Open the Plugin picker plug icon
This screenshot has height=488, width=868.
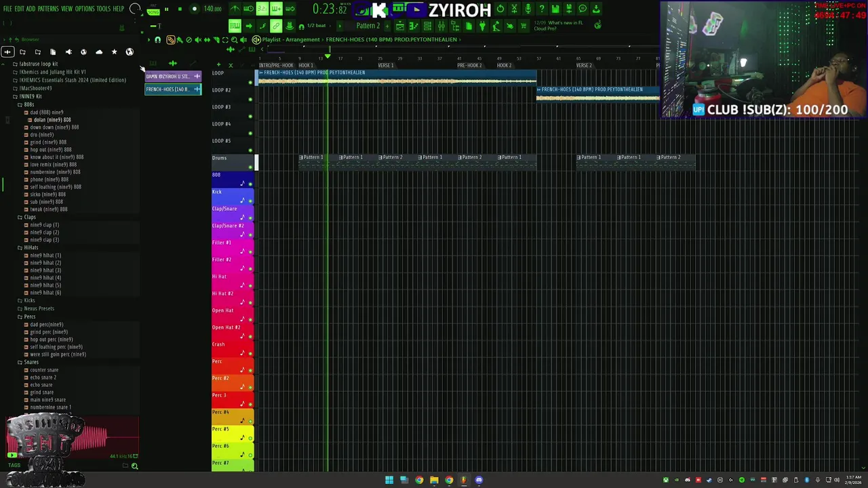point(482,26)
